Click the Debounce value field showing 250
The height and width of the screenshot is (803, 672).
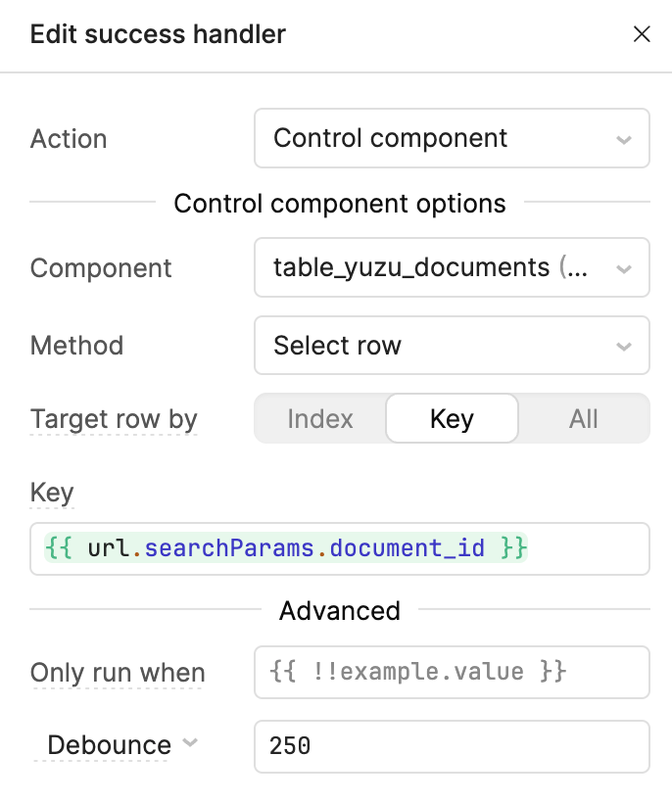point(451,746)
